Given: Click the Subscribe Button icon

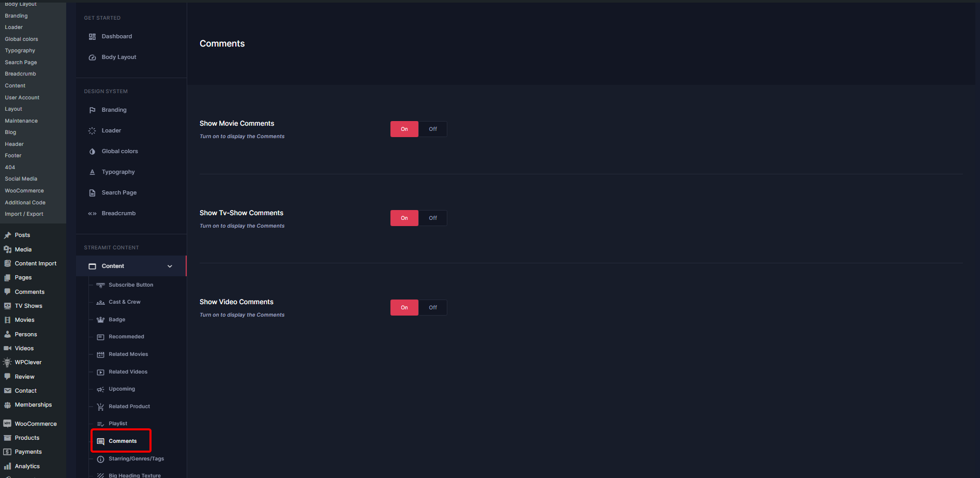Looking at the screenshot, I should tap(100, 285).
